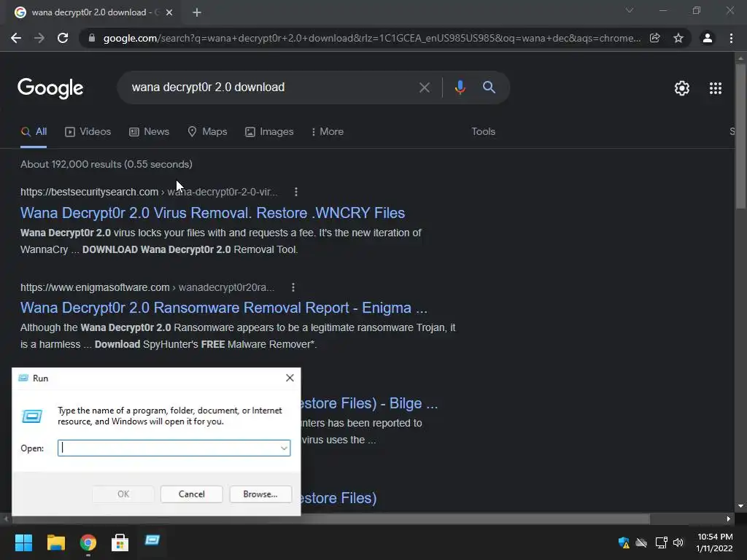Viewport: 747px width, 560px height.
Task: Switch to the News tab
Action: click(149, 132)
